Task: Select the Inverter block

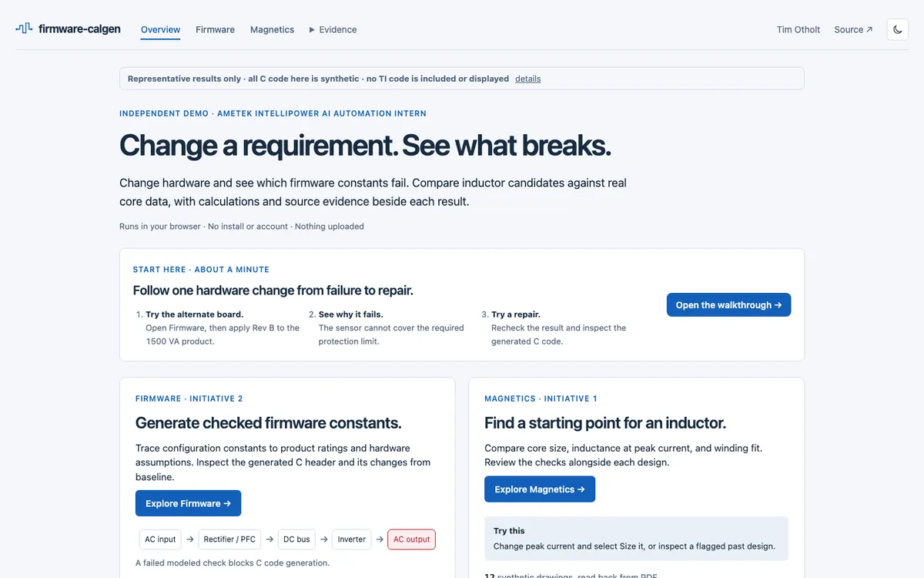Action: coord(352,539)
